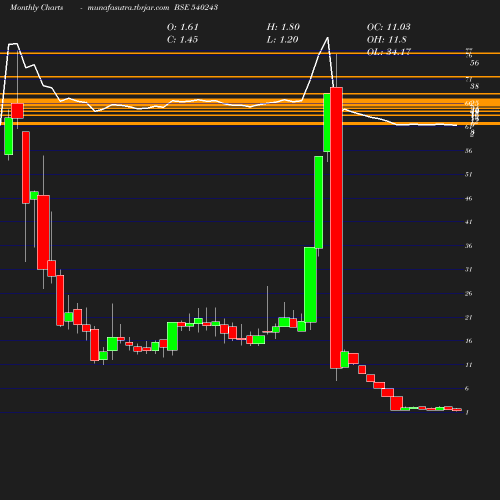Image resolution: width=500 pixels, height=500 pixels.
Task: Click the price axis label 41
Action: (469, 222)
